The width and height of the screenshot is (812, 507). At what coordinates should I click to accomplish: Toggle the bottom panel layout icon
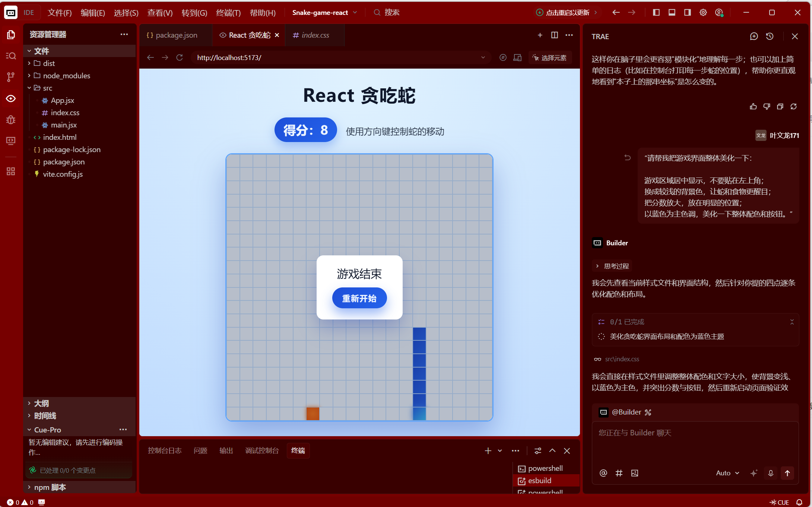672,12
